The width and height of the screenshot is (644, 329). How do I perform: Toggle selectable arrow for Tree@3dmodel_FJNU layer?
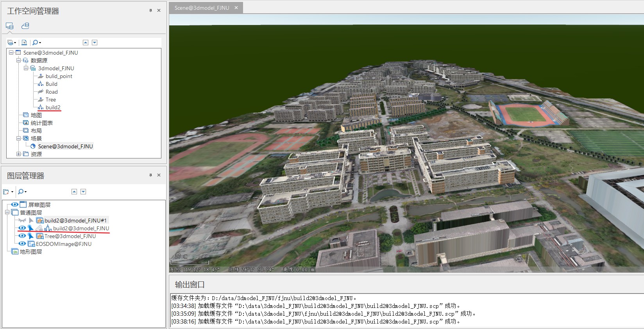[x=30, y=236]
